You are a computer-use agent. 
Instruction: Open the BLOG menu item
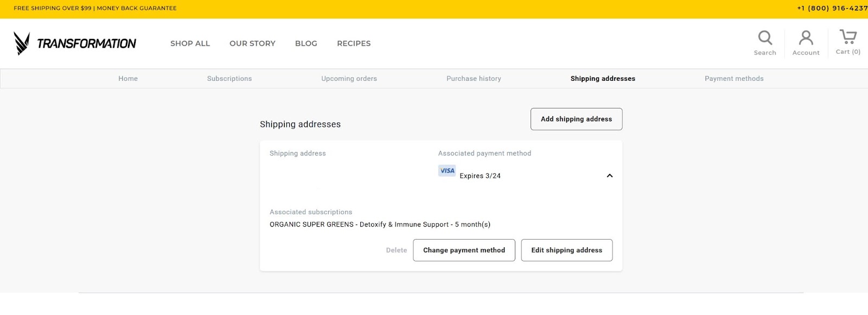[306, 43]
